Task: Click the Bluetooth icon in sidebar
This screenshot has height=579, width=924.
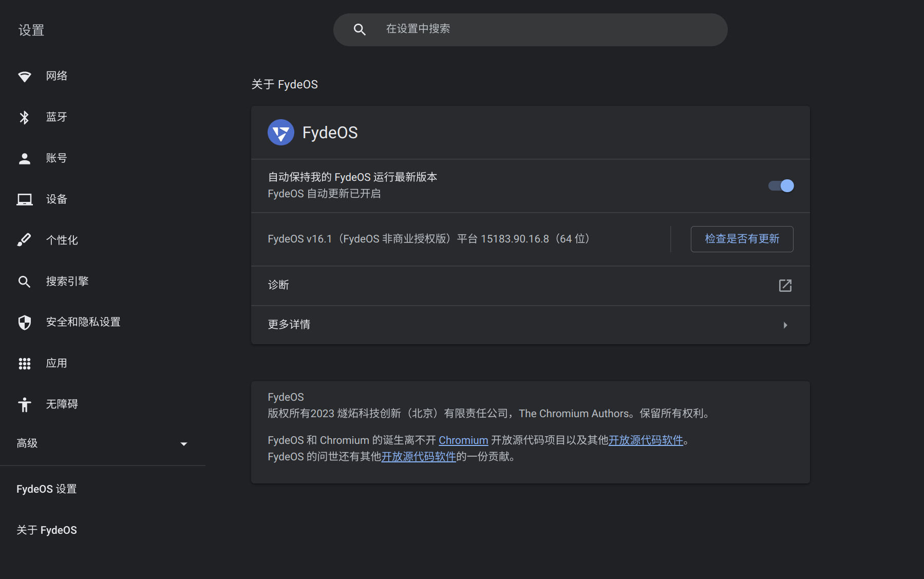Action: (x=24, y=117)
